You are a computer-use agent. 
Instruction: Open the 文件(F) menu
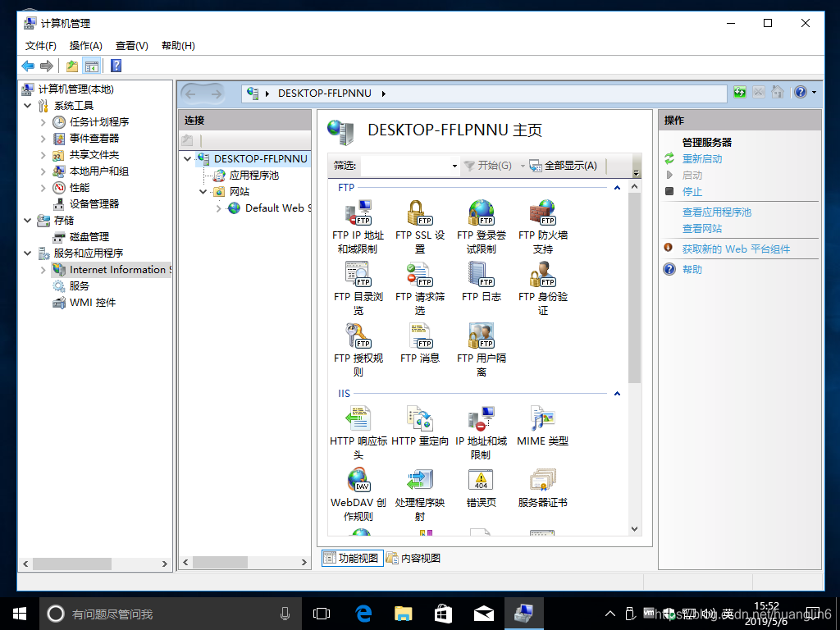[x=41, y=46]
